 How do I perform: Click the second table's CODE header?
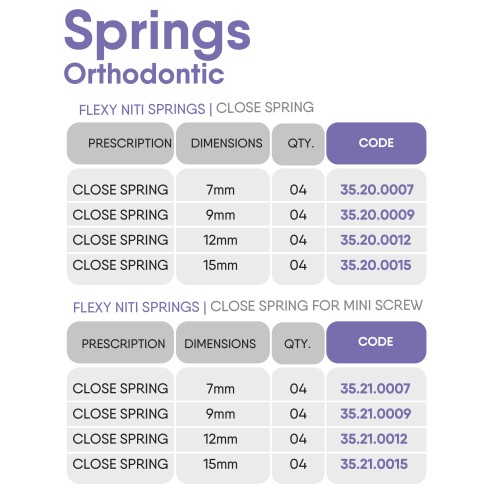(376, 342)
